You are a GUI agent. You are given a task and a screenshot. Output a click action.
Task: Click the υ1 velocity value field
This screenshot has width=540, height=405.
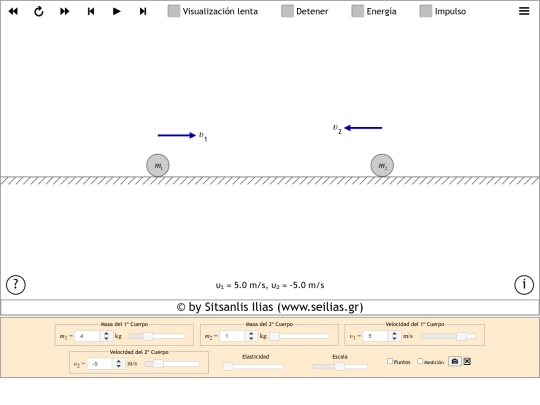(376, 336)
